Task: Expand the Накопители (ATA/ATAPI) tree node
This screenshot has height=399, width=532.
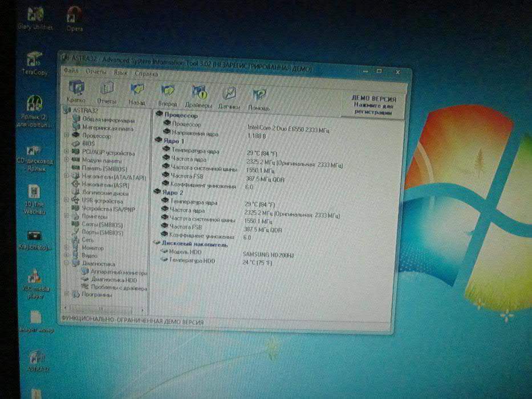Action: [67, 176]
